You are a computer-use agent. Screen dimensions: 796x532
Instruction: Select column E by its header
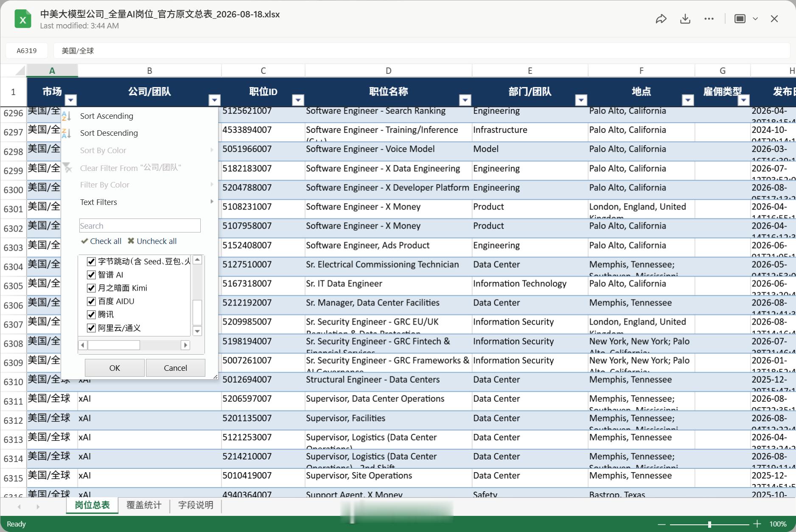click(x=530, y=71)
